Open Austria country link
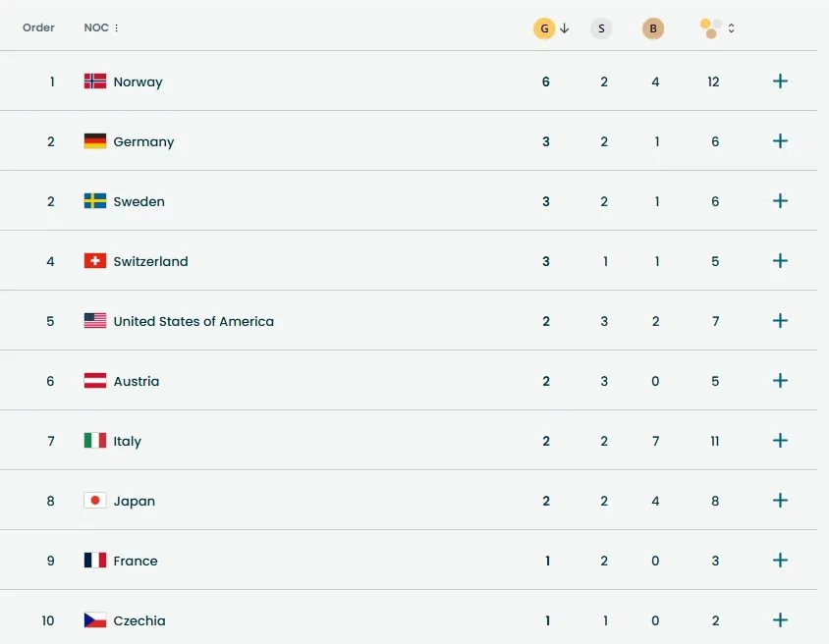 tap(136, 381)
